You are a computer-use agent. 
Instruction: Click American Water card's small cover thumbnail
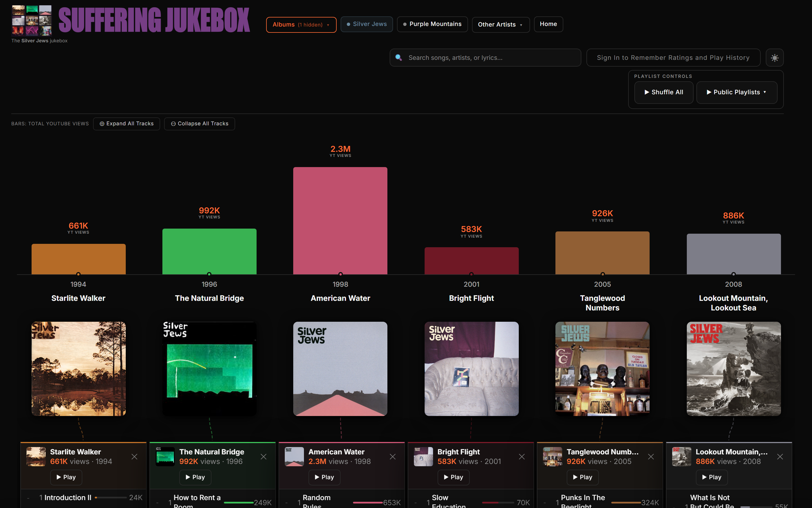coord(294,457)
